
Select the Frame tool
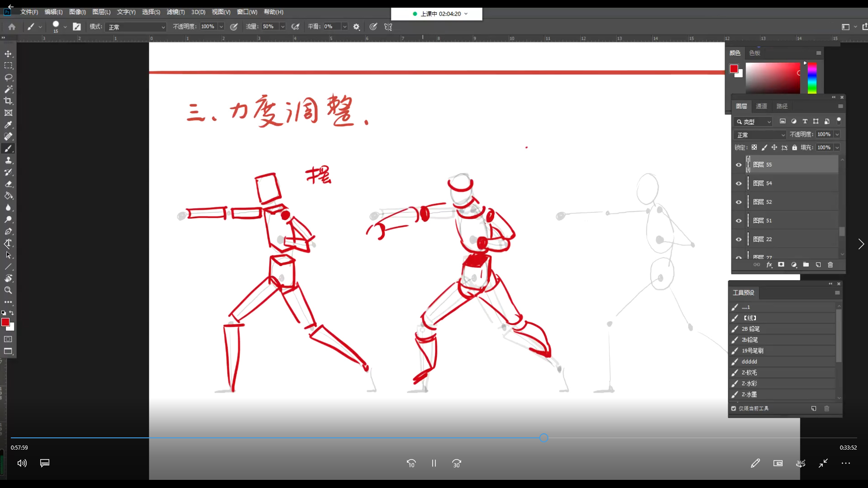coord(8,113)
